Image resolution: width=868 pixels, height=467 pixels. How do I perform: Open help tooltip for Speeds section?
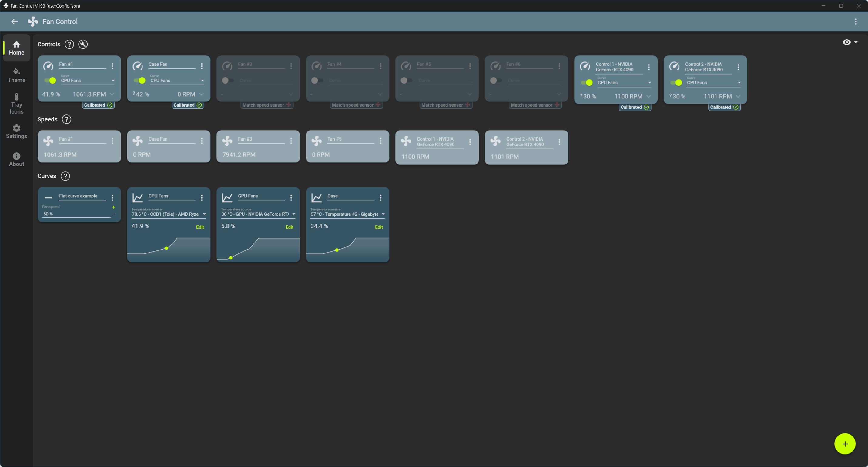pos(65,119)
